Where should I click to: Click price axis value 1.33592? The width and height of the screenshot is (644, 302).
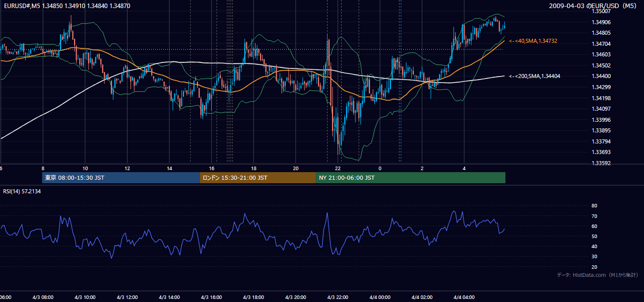pyautogui.click(x=601, y=163)
